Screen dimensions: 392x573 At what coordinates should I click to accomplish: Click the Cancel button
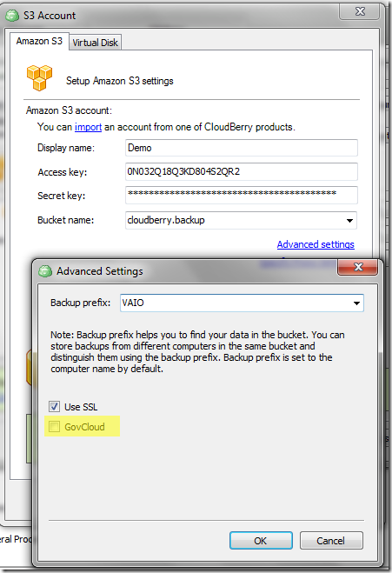point(331,541)
